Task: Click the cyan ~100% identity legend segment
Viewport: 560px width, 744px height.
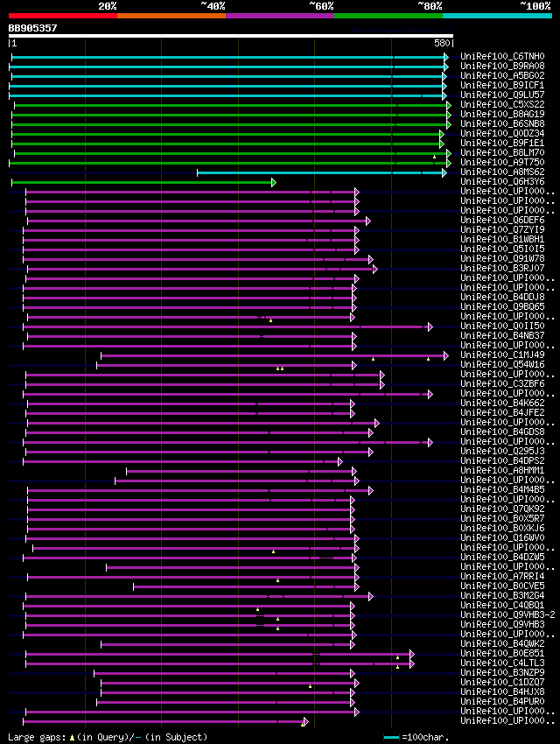Action: [497, 16]
